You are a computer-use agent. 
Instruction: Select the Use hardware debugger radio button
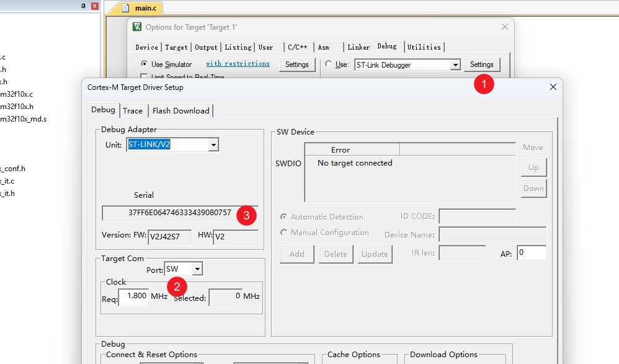tap(329, 64)
